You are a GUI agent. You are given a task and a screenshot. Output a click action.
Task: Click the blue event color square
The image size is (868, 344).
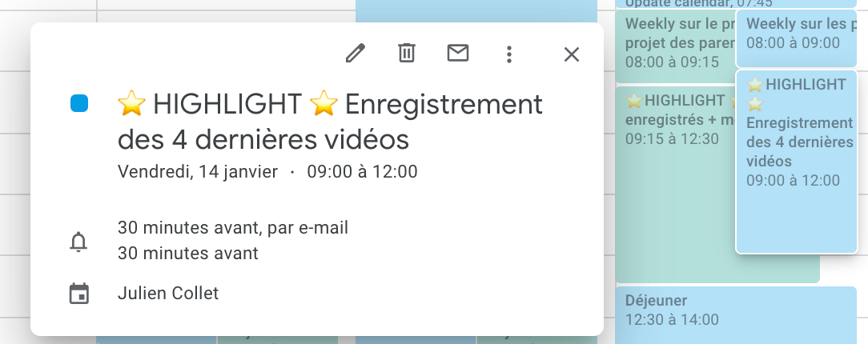(79, 103)
